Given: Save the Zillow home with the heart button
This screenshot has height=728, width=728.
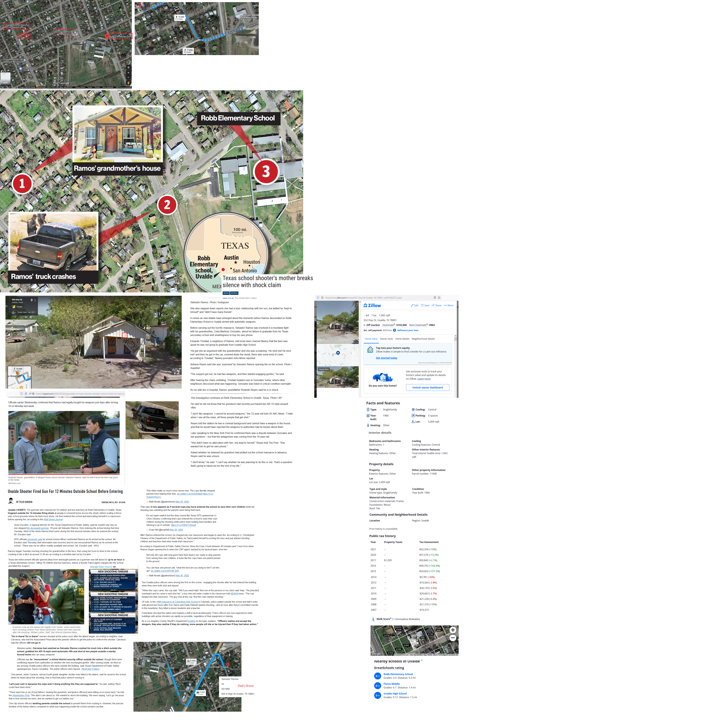Looking at the screenshot, I should tap(425, 306).
